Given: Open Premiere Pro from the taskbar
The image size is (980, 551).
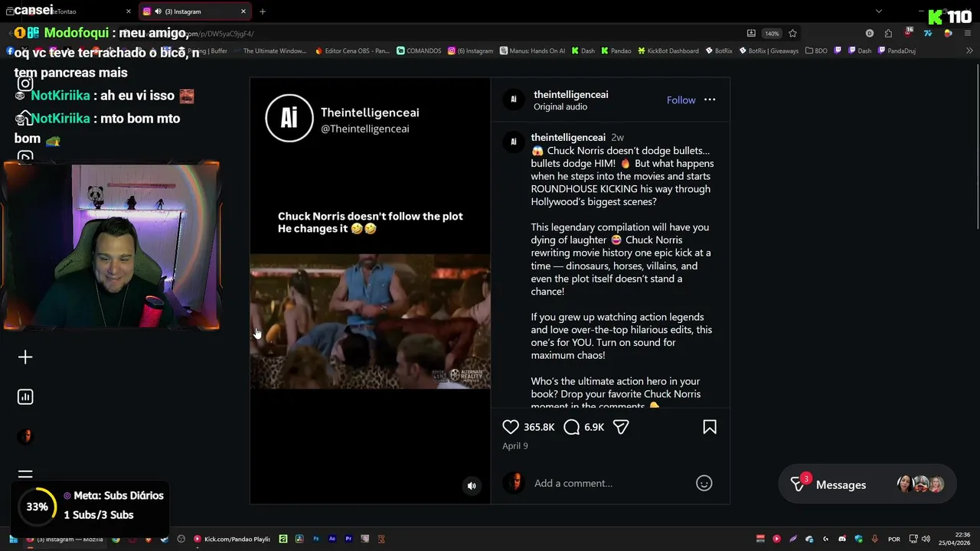Looking at the screenshot, I should [x=348, y=539].
